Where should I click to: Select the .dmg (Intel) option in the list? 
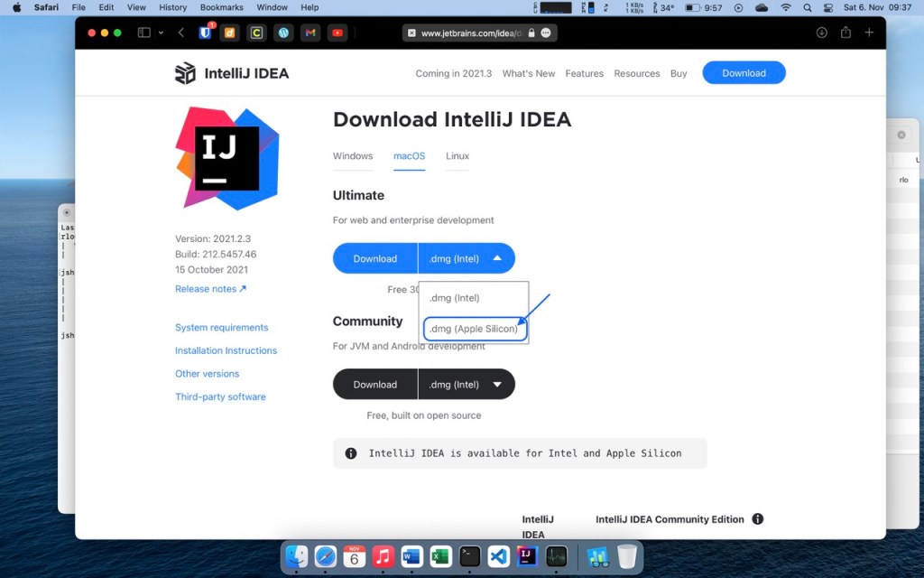(x=456, y=297)
